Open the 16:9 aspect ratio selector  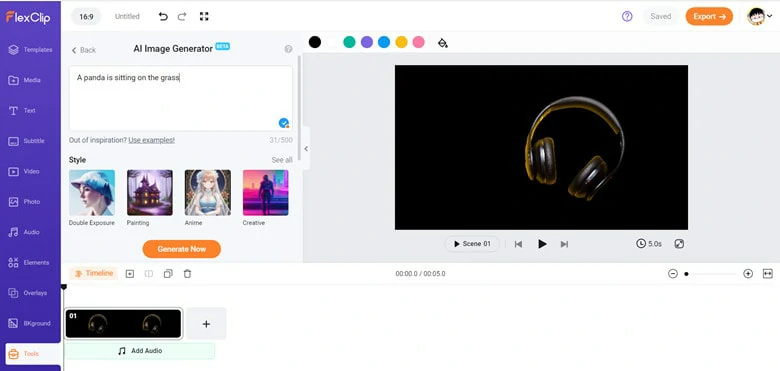point(86,16)
